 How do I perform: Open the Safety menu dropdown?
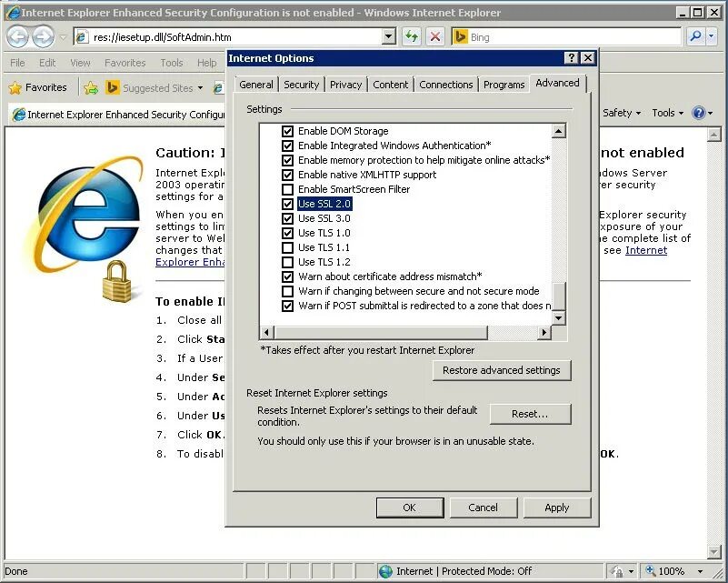[622, 113]
